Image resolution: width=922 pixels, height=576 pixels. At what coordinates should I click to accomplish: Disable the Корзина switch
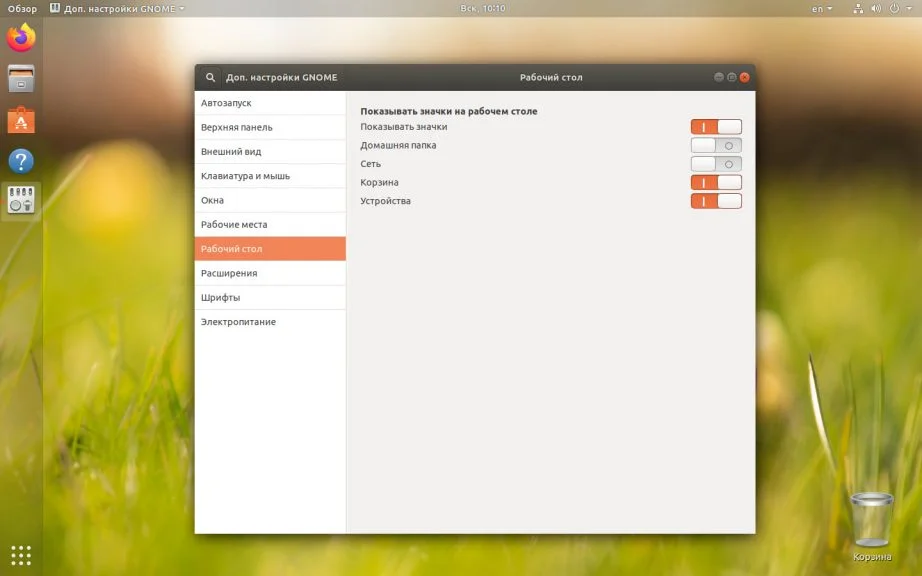point(716,182)
